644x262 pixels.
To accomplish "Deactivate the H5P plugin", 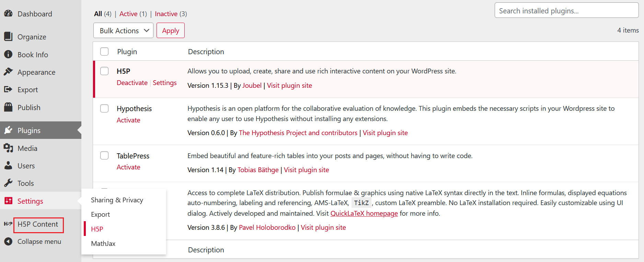I will click(132, 83).
